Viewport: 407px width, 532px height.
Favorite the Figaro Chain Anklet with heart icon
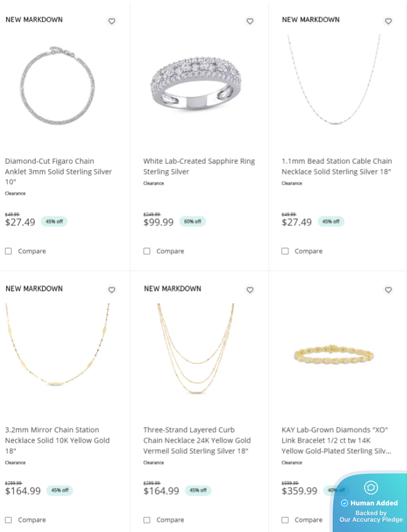112,21
